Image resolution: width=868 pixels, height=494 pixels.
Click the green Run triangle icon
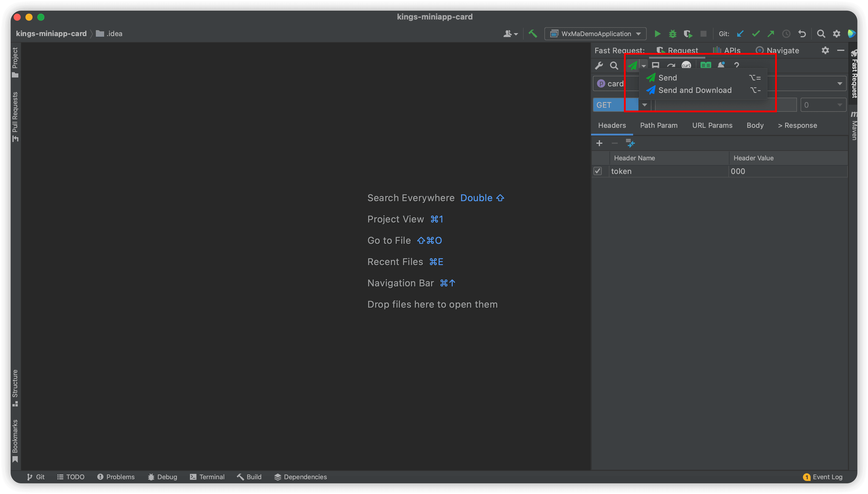point(657,34)
